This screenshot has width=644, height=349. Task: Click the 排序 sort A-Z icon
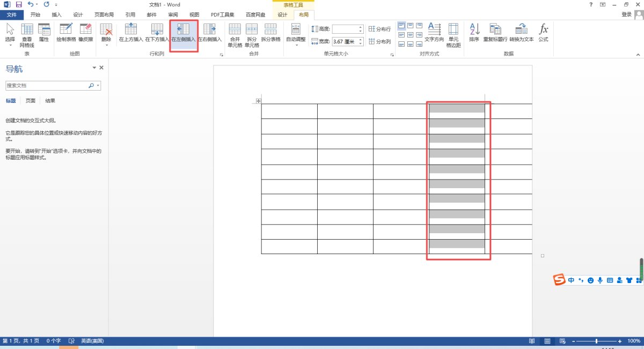click(474, 30)
